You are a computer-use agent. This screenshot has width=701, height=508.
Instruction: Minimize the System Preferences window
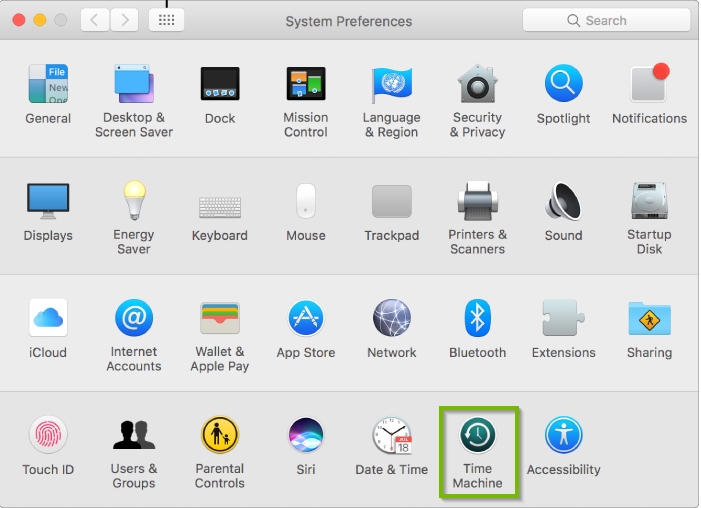[x=40, y=20]
